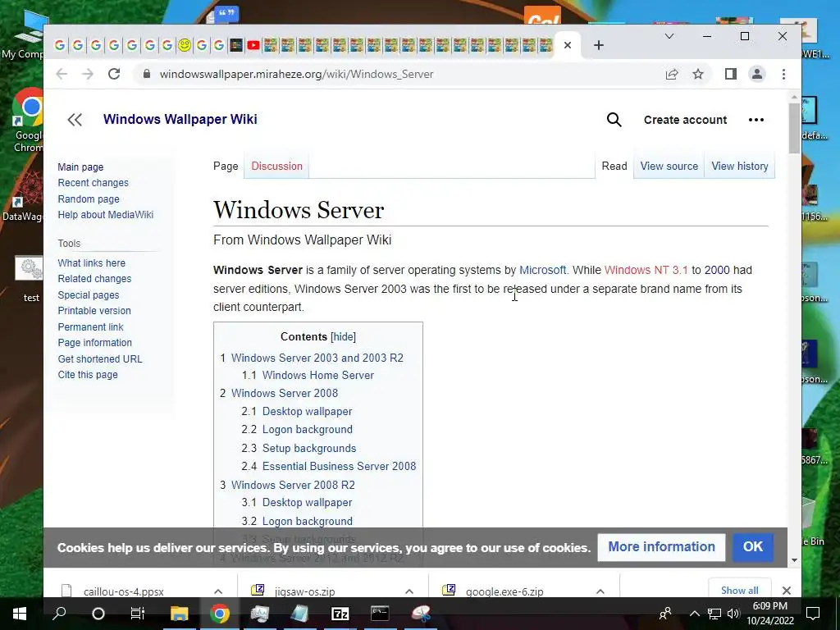Close the active browser tab
The width and height of the screenshot is (840, 630).
click(568, 46)
